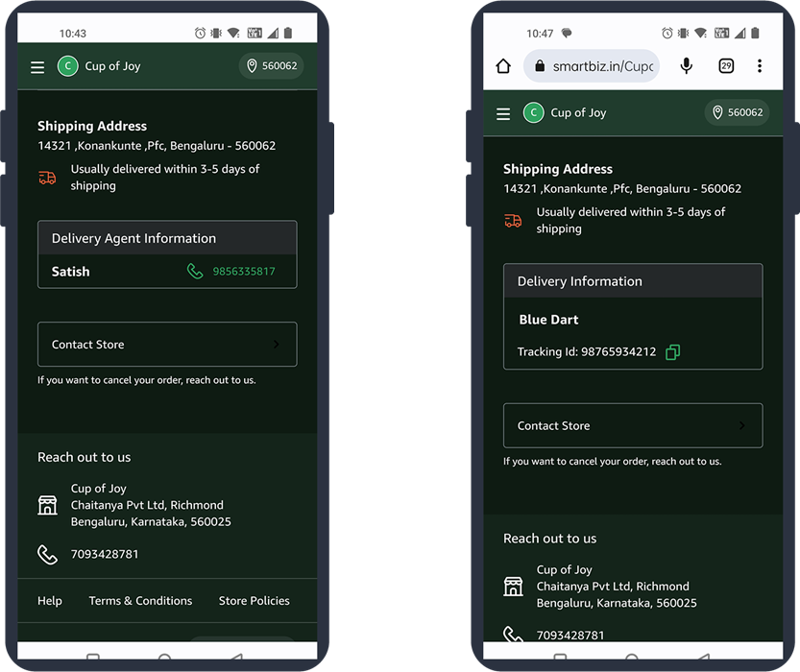Open hamburger menu below the browser address bar
This screenshot has width=800, height=672.
[503, 113]
